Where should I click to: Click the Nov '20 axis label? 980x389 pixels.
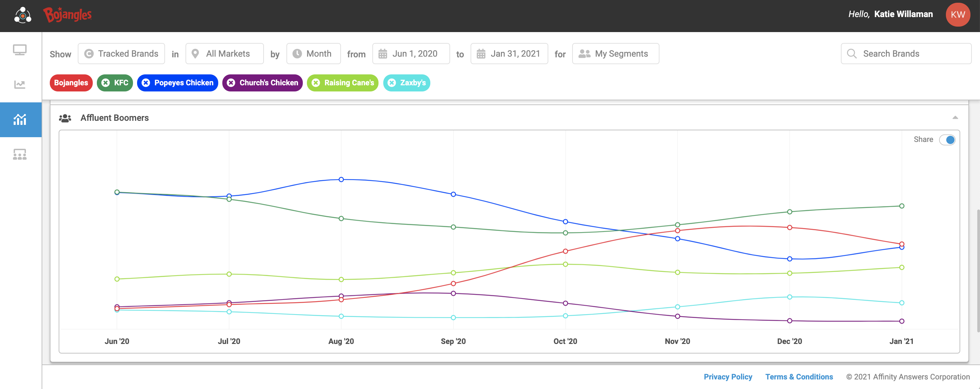point(677,342)
